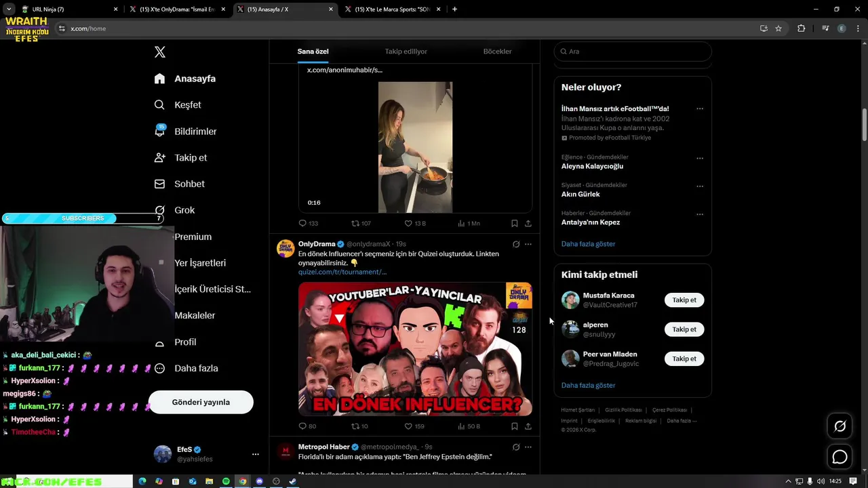Open Daha fazla menu in sidebar
Viewport: 868px width, 488px height.
pyautogui.click(x=186, y=369)
